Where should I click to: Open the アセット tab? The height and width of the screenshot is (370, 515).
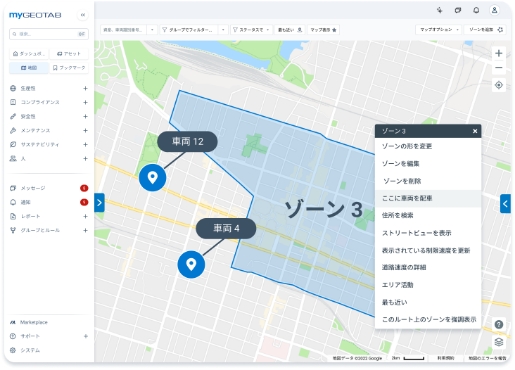tap(69, 54)
